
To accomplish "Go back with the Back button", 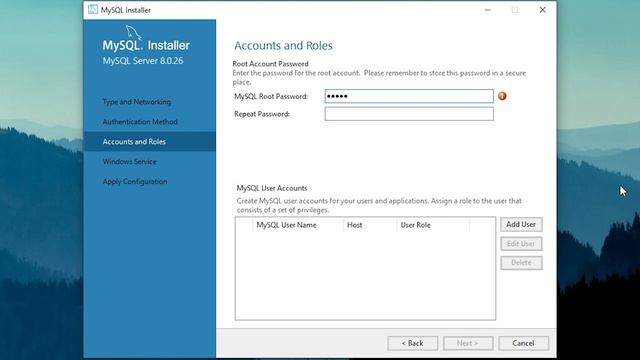I will tap(413, 343).
